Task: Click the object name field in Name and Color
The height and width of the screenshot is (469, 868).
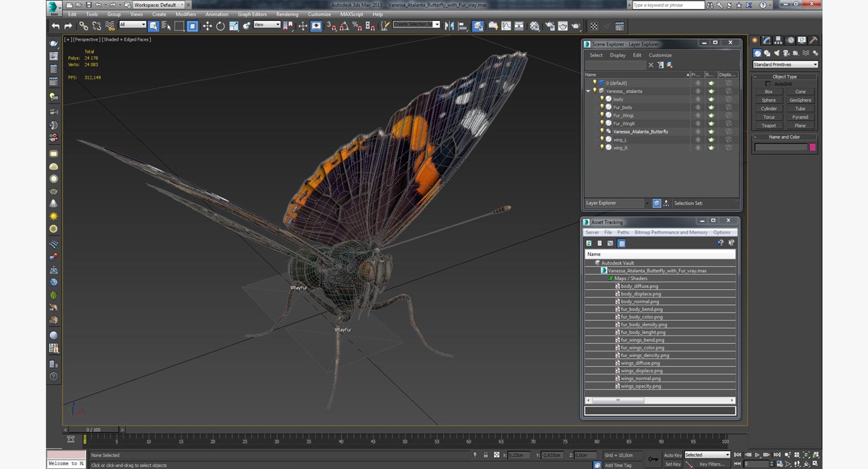Action: tap(781, 147)
